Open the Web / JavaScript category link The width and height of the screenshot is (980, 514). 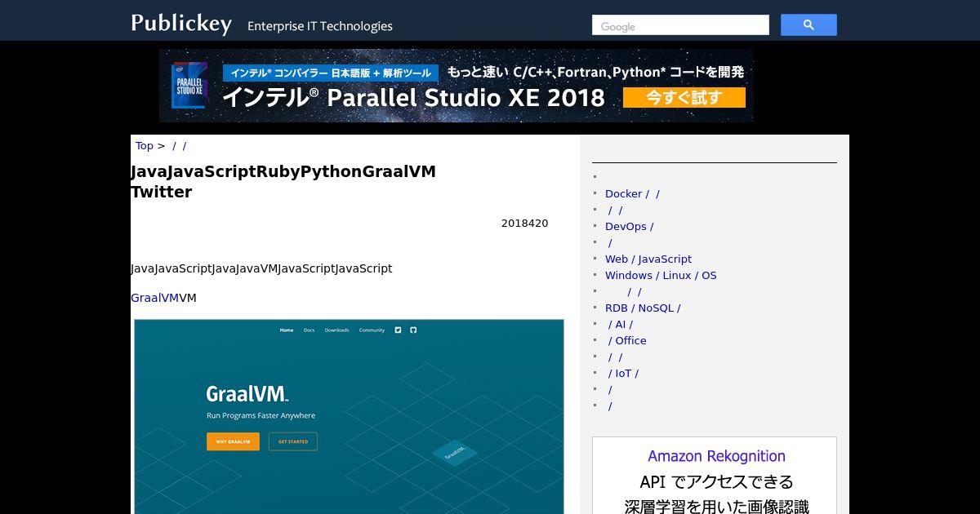pyautogui.click(x=648, y=259)
